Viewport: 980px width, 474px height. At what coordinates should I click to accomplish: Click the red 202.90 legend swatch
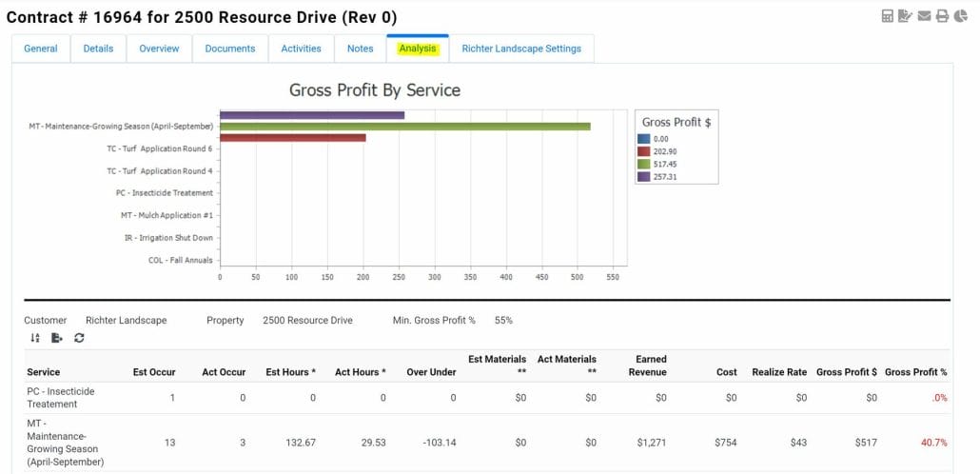click(x=645, y=151)
